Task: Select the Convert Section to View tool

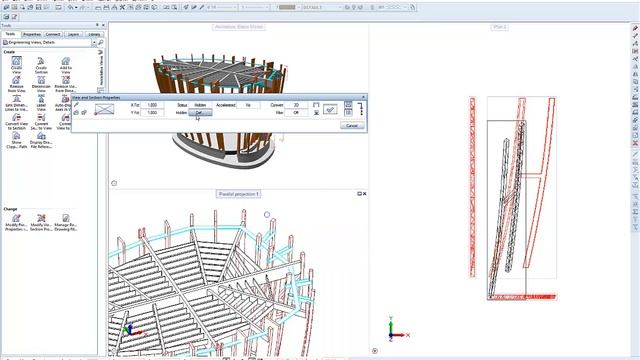Action: point(41,122)
